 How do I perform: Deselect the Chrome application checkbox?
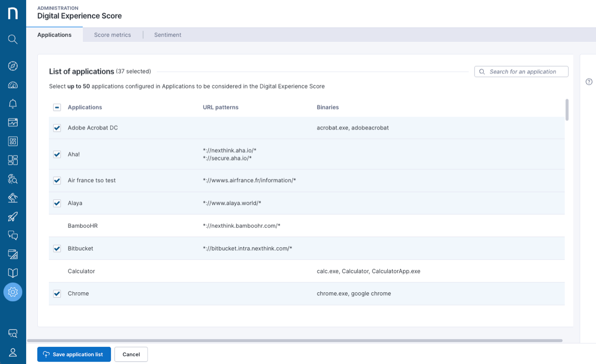[57, 294]
